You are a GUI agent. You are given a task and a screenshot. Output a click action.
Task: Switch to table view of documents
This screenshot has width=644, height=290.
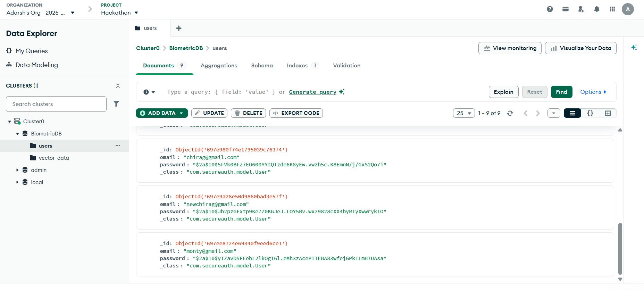pos(608,113)
